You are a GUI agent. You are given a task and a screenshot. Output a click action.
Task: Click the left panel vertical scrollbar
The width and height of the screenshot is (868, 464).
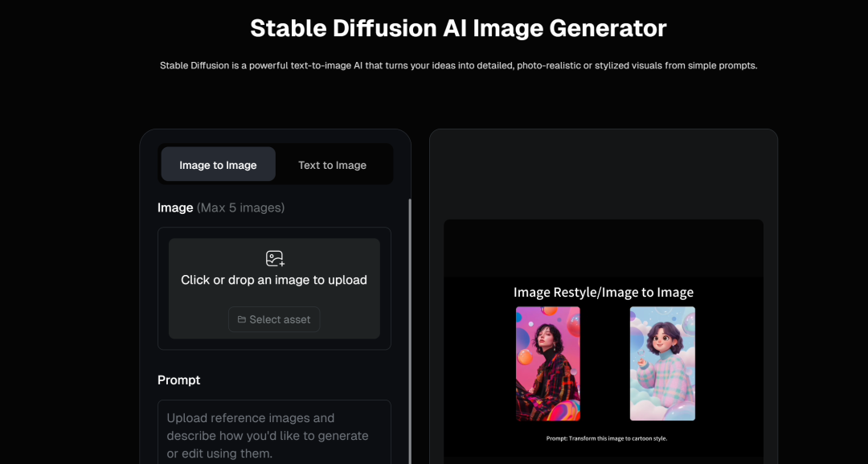click(410, 331)
